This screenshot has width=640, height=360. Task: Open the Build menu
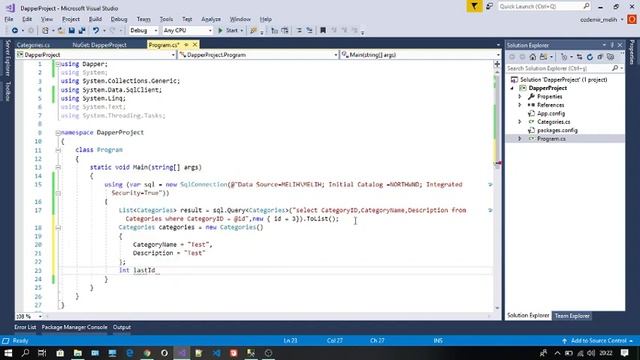click(95, 19)
